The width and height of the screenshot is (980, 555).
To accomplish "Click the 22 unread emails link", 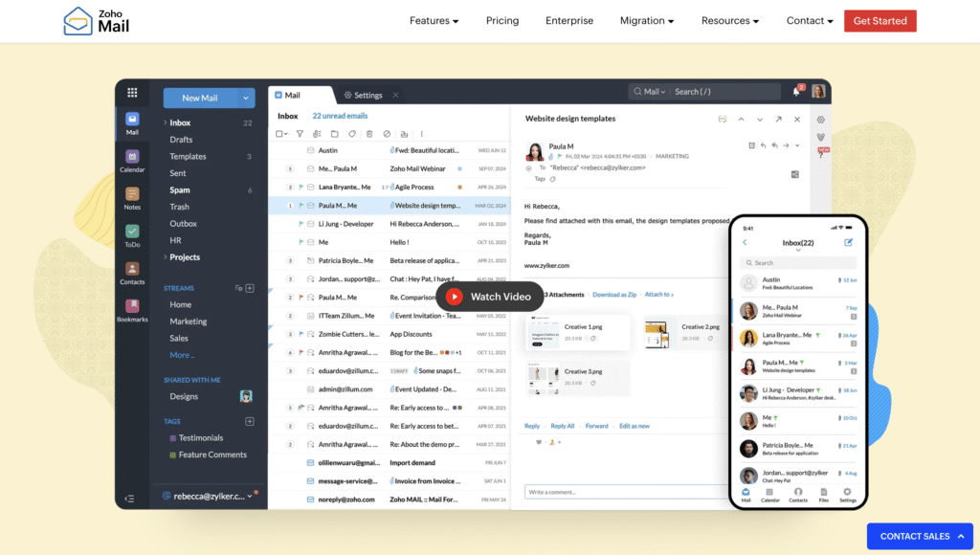I will [x=340, y=116].
